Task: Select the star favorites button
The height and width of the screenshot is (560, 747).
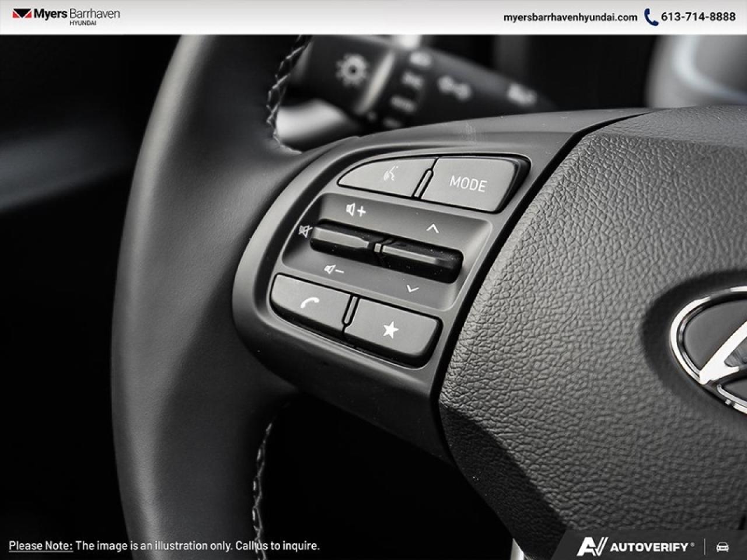Action: 390,328
